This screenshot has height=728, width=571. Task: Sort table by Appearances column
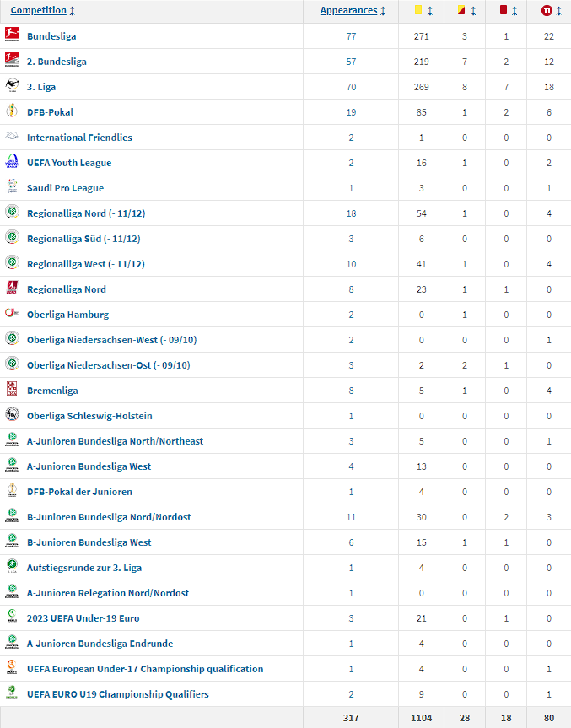[353, 10]
